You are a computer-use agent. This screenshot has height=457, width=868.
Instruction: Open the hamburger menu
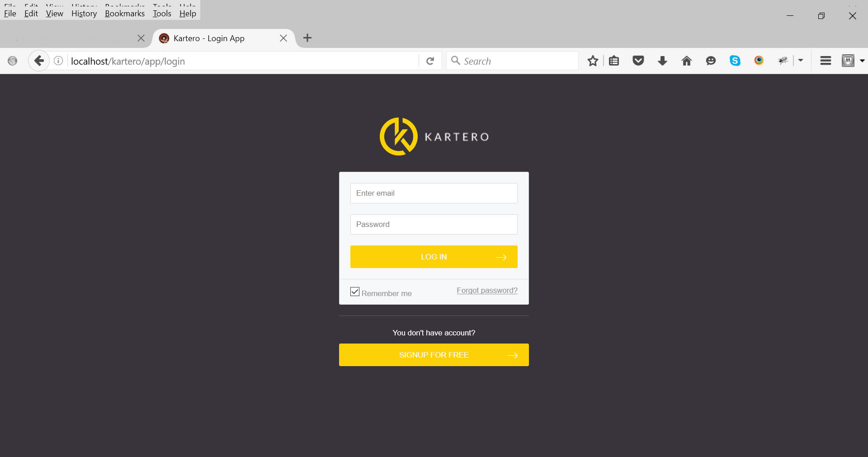(826, 61)
